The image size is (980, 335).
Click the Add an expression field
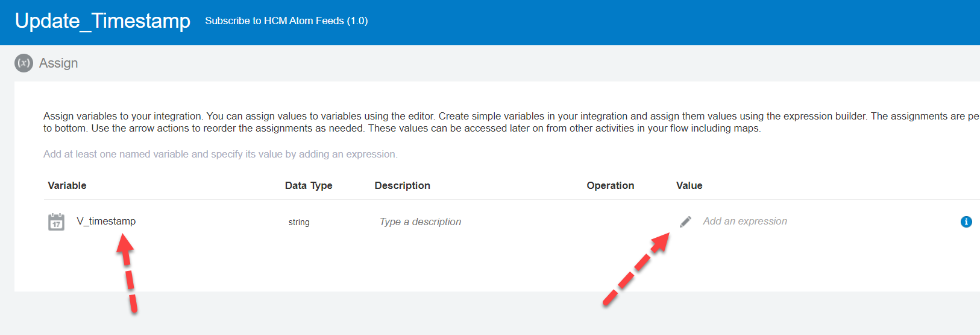coord(744,221)
